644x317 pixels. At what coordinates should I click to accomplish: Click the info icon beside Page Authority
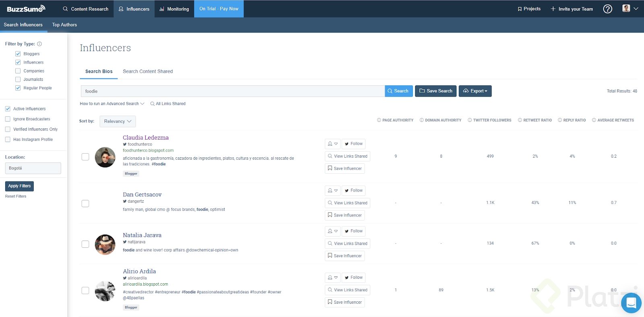pyautogui.click(x=379, y=120)
